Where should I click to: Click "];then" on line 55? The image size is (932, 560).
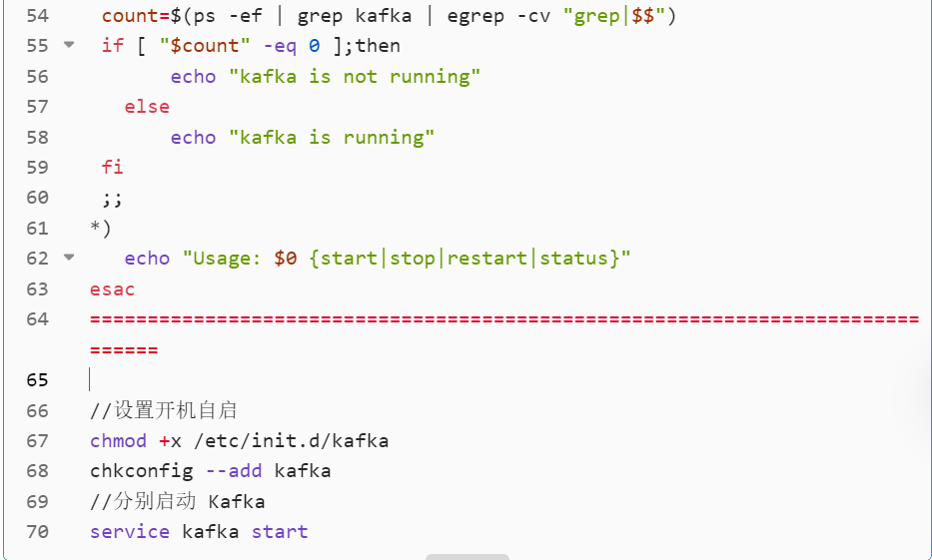click(367, 46)
